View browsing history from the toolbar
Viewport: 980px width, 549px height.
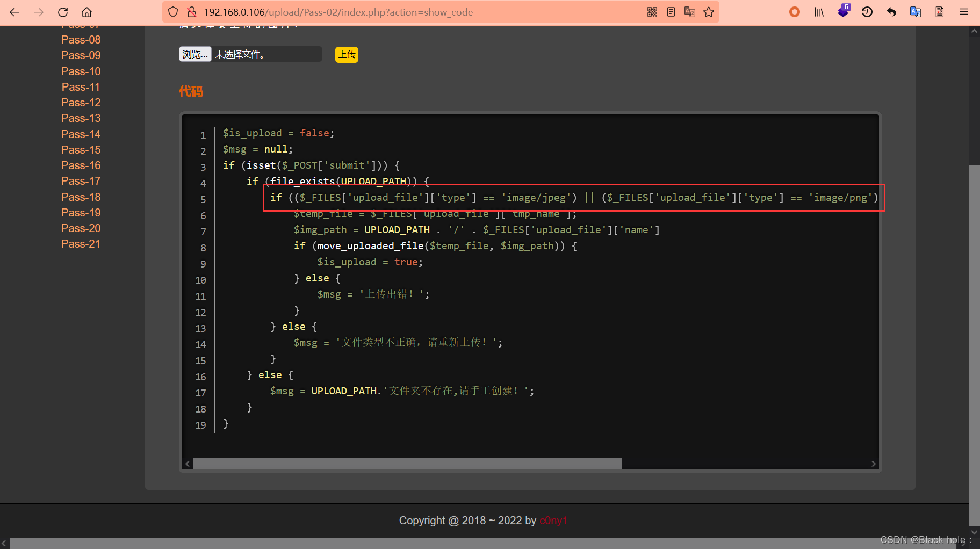[x=867, y=11]
